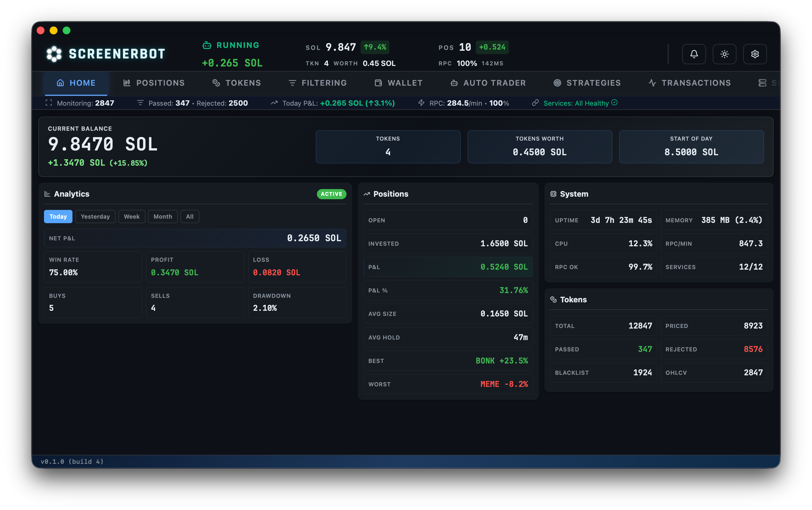The height and width of the screenshot is (510, 812).
Task: Switch analytics range to Yesterday
Action: click(95, 216)
